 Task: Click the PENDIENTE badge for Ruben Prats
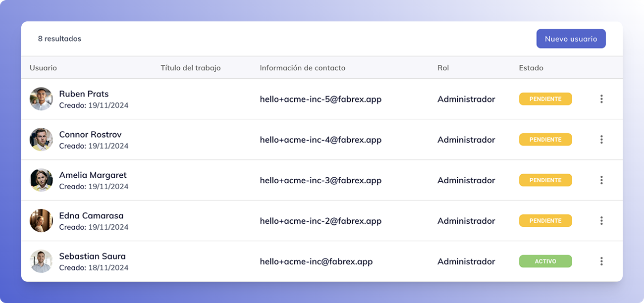coord(546,99)
